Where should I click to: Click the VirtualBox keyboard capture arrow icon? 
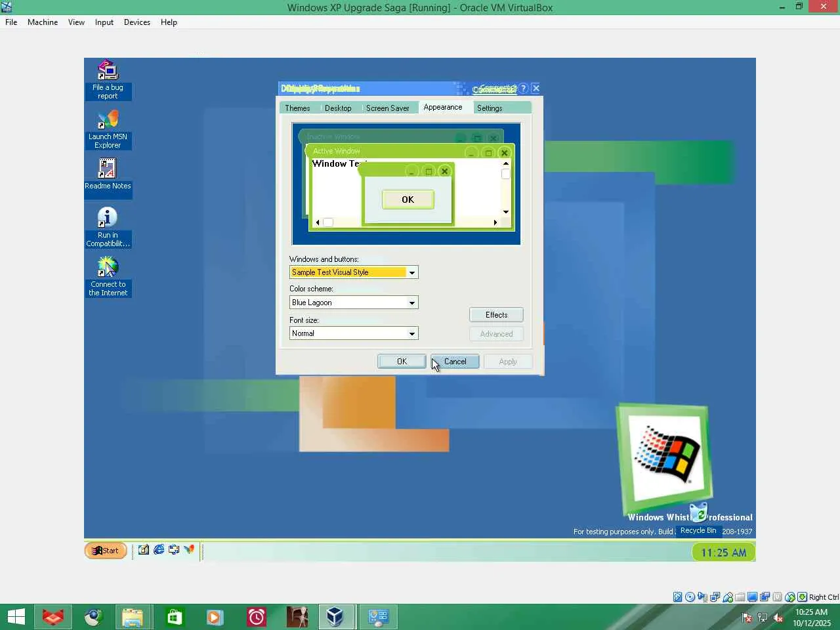[803, 597]
